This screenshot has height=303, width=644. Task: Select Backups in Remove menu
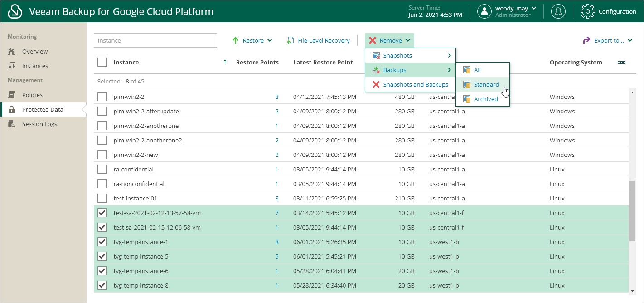411,70
